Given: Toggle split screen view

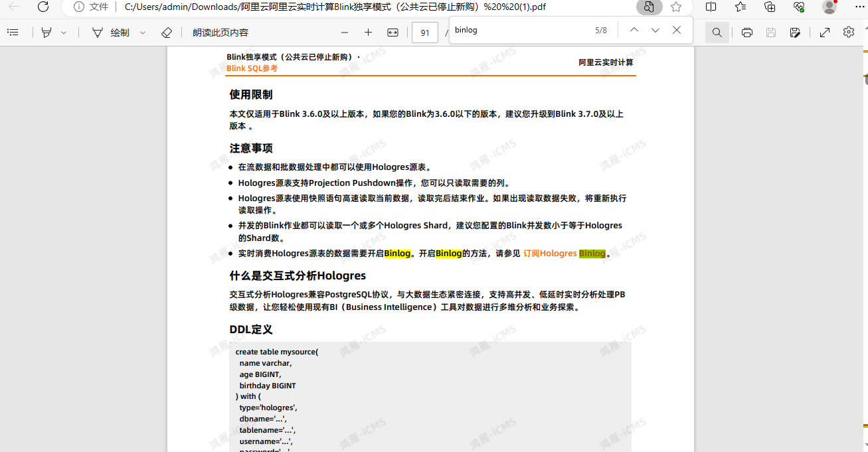Looking at the screenshot, I should coord(711,7).
